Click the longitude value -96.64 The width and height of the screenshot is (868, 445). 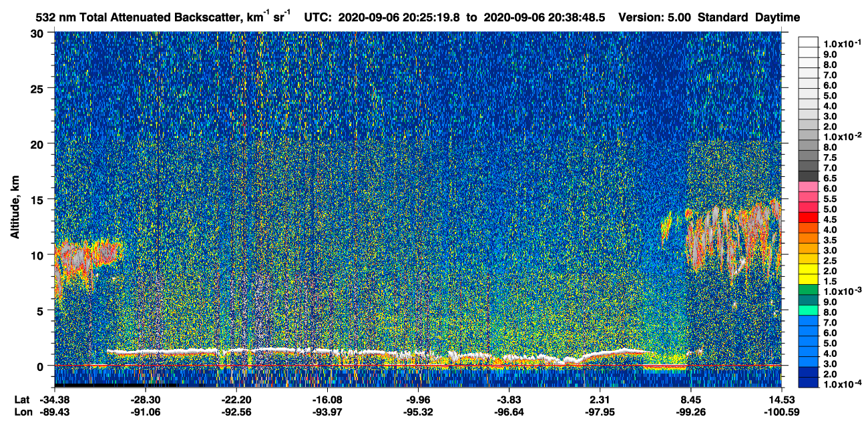coord(509,412)
